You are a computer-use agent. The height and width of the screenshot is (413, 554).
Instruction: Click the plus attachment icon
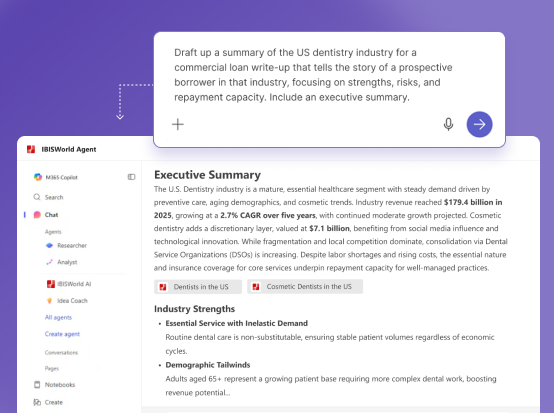tap(178, 124)
